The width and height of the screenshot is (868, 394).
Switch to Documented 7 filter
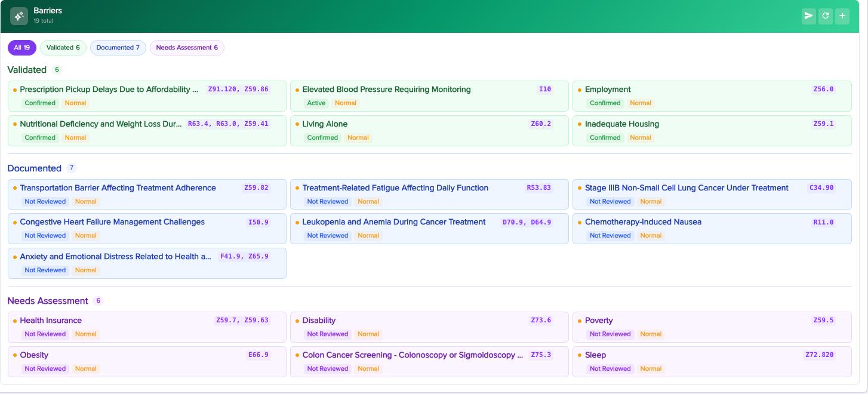point(118,48)
